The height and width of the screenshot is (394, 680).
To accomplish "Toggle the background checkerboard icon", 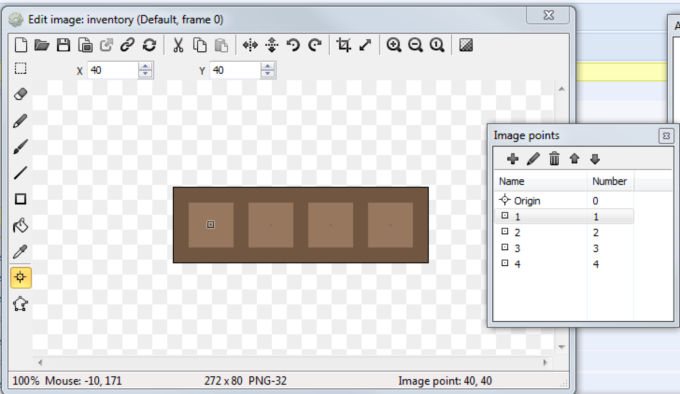I will pos(466,45).
